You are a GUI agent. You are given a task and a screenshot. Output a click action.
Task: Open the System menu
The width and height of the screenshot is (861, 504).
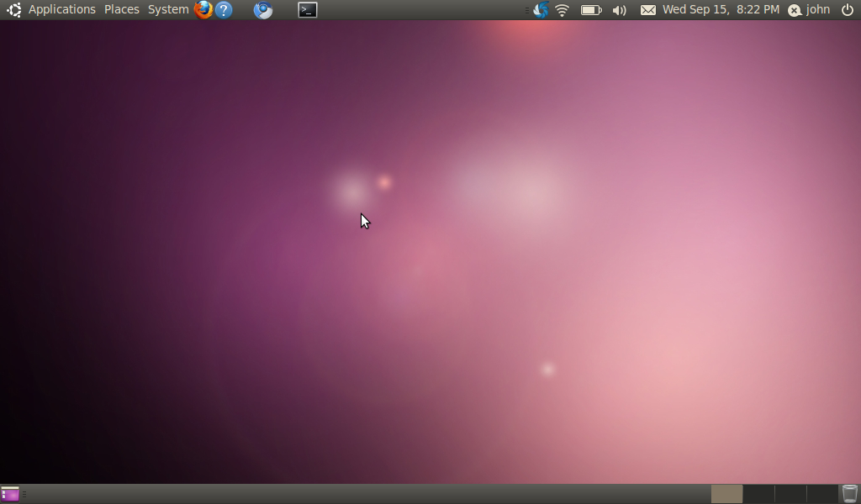coord(168,10)
